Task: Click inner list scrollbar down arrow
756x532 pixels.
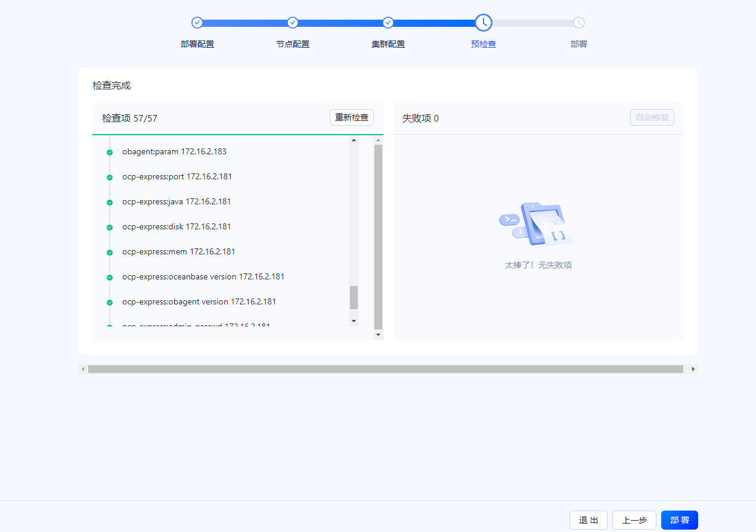Action: [354, 321]
